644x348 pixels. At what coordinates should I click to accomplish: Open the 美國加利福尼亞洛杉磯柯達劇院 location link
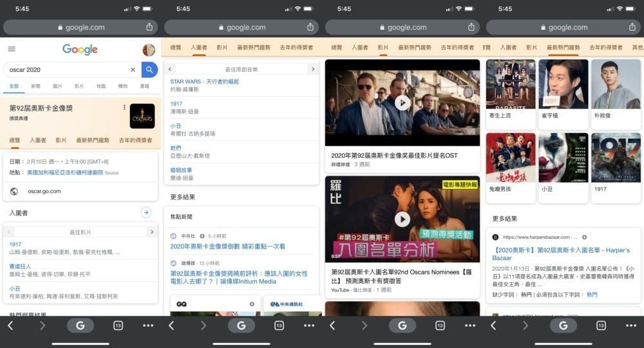(65, 173)
